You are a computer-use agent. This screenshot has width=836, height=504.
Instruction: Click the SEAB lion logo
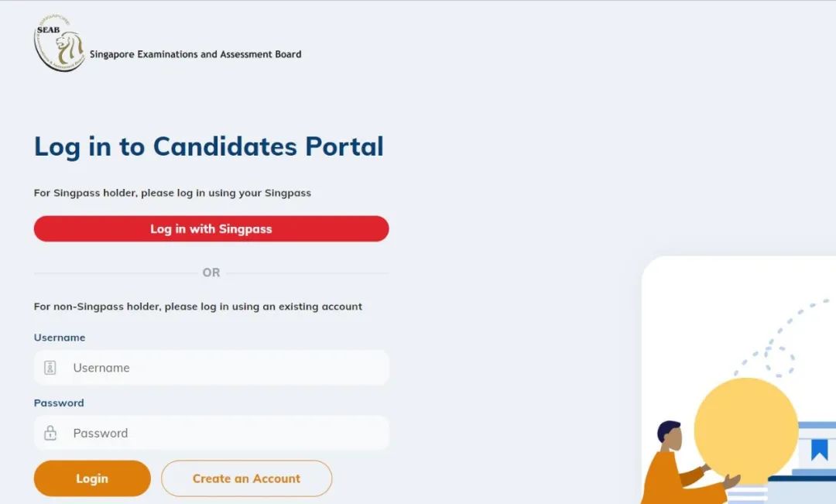[x=59, y=43]
